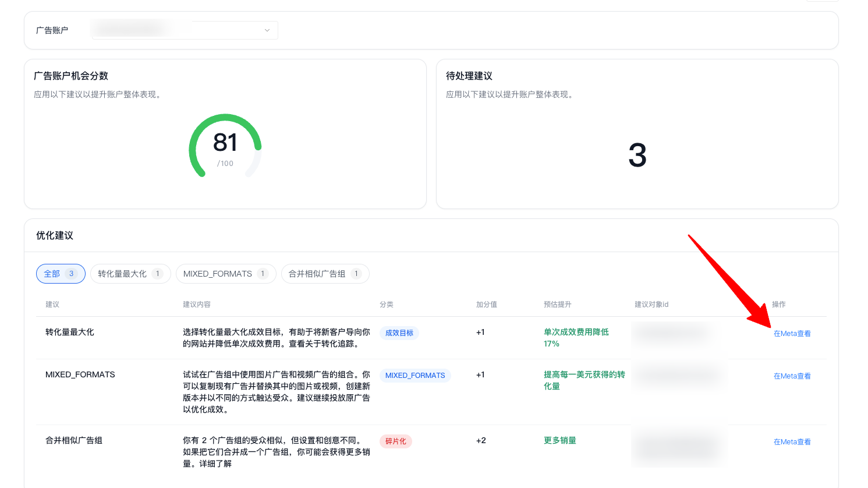Screen dimensions: 868x488
Task: Select the 转化量最大化 row name cell
Action: [70, 332]
